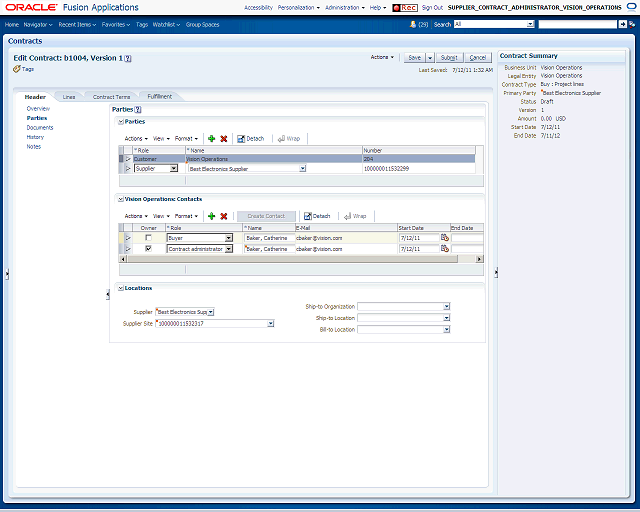Open Ship-to Organization dropdown
Image resolution: width=640 pixels, height=512 pixels.
click(x=447, y=306)
